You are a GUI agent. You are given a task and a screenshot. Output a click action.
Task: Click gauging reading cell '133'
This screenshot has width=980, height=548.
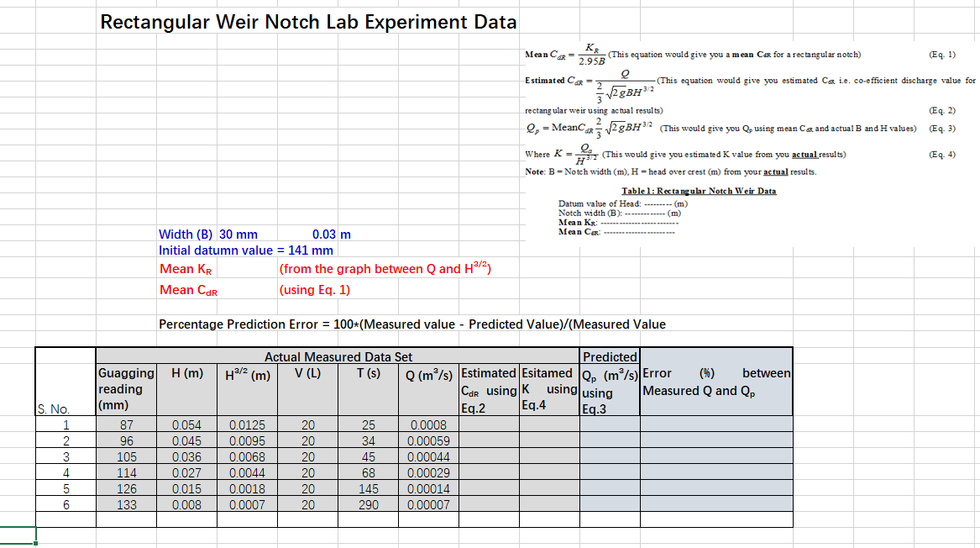(126, 505)
